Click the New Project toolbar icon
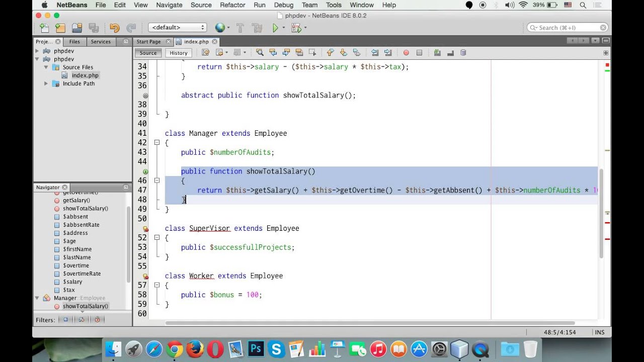This screenshot has height=362, width=644. coord(60,28)
